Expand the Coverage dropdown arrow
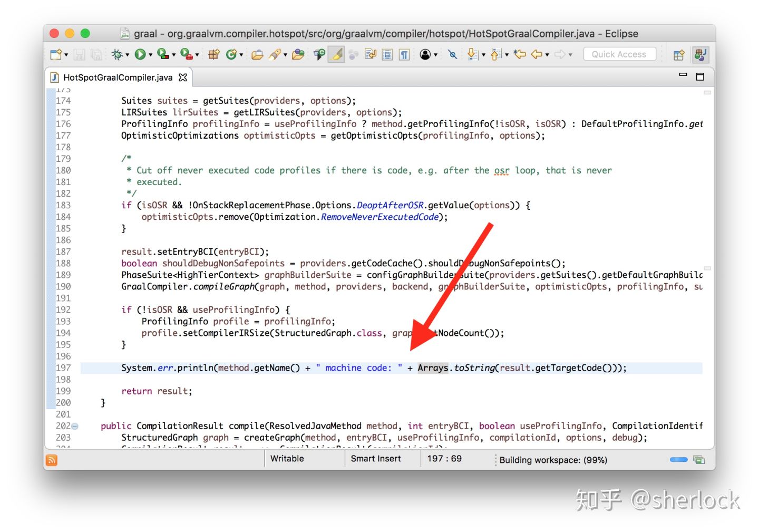759x532 pixels. coord(173,55)
